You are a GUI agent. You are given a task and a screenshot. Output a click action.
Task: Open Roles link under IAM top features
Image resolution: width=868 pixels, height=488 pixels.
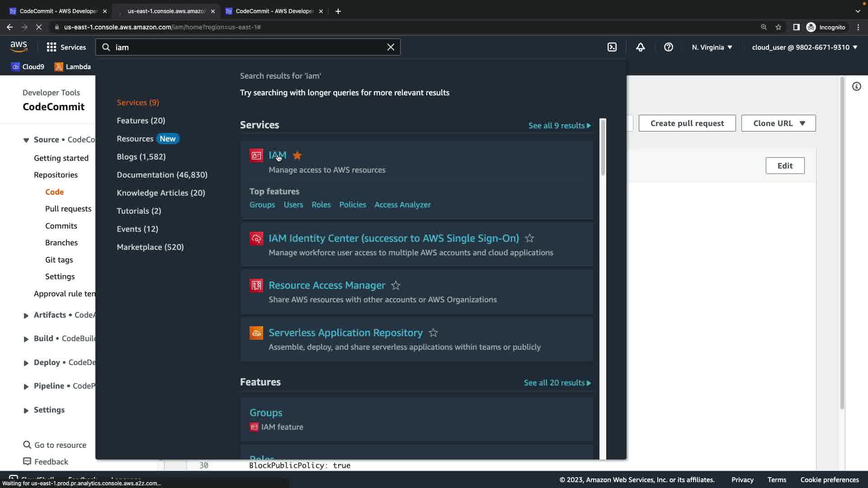321,205
